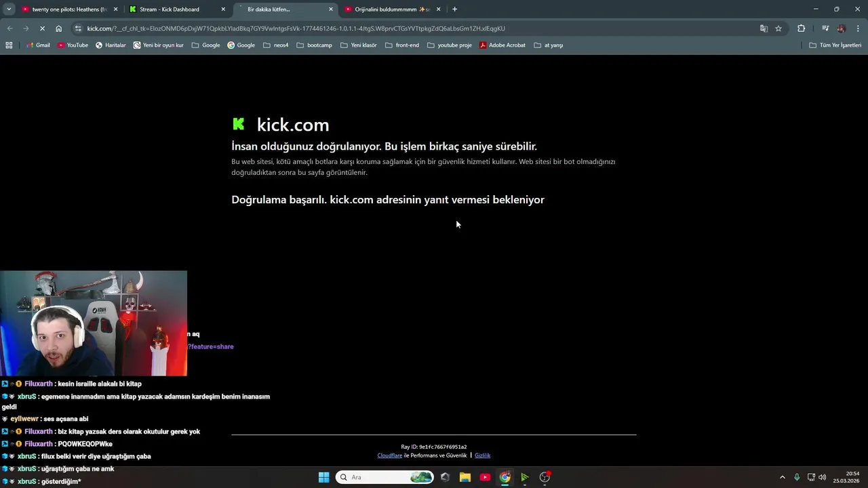Viewport: 868px width, 488px height.
Task: View site information icon beside the URL
Action: coord(79,28)
